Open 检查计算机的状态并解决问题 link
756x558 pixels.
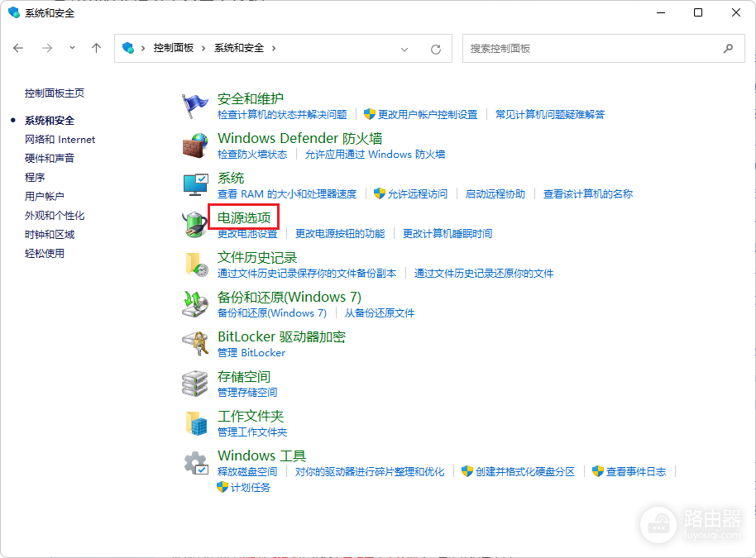282,115
